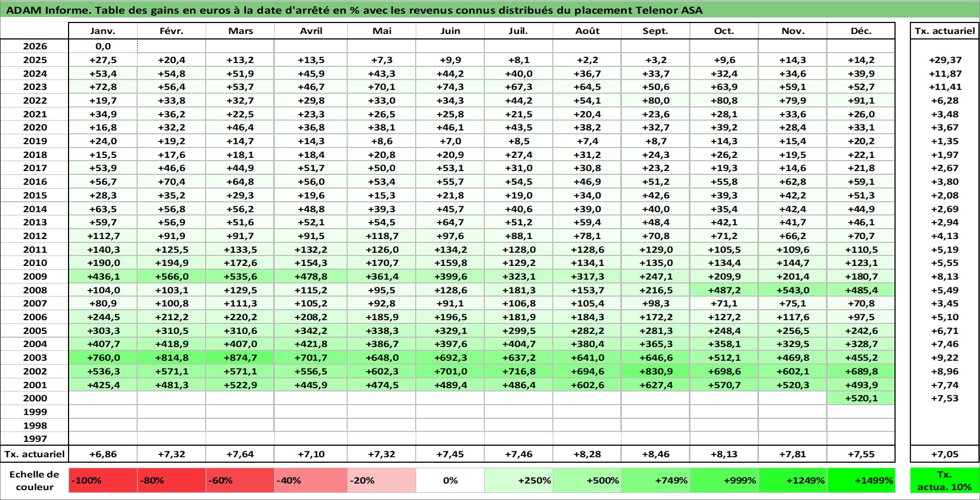980x500 pixels.
Task: Click the 'Oct.' column header
Action: click(724, 31)
